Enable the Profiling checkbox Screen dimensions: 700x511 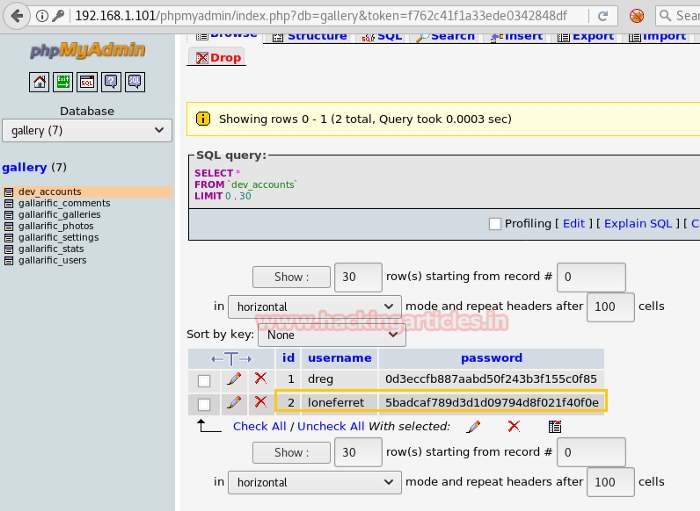tap(495, 224)
